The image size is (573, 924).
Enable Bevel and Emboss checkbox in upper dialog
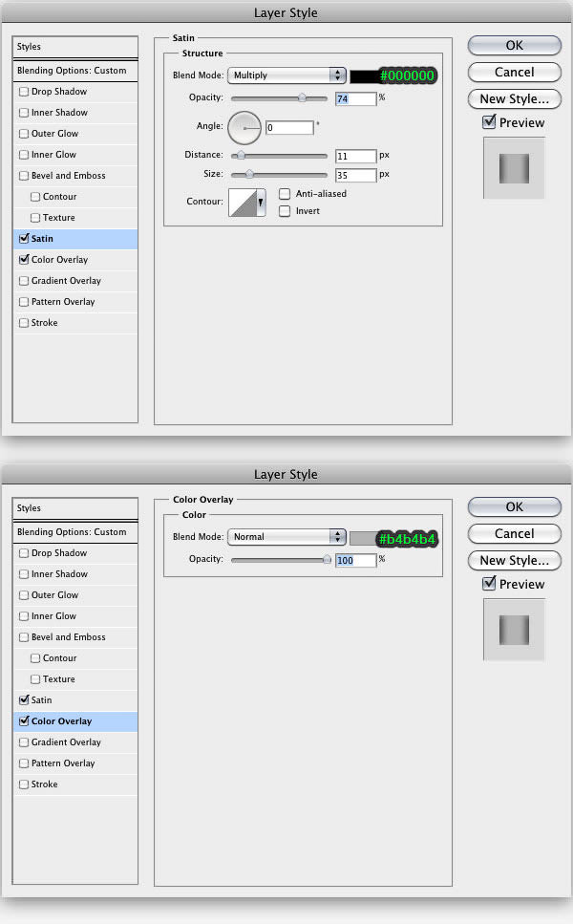[x=24, y=176]
